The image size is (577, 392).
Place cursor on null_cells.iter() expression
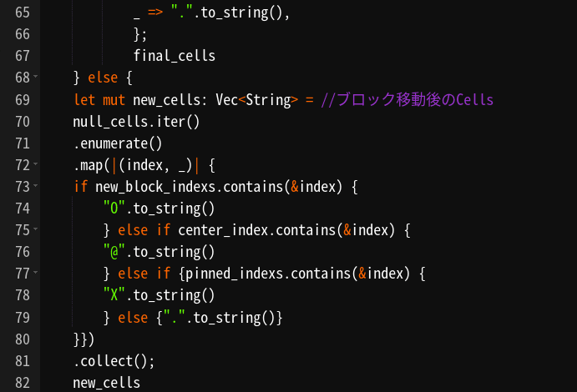tap(136, 122)
